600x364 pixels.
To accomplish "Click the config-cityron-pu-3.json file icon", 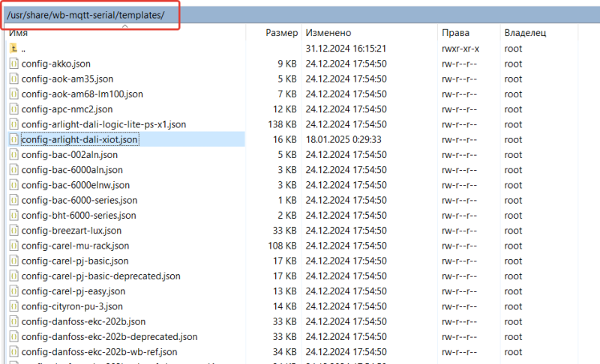I will click(13, 306).
